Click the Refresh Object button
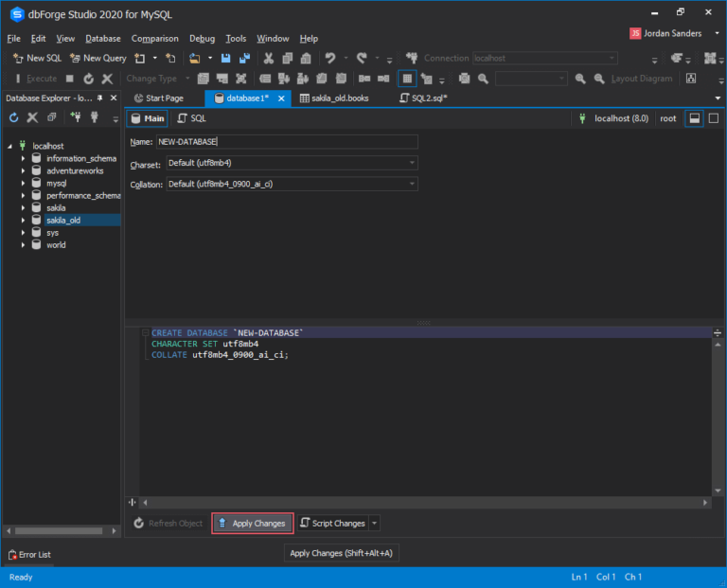The image size is (727, 588). (x=168, y=523)
